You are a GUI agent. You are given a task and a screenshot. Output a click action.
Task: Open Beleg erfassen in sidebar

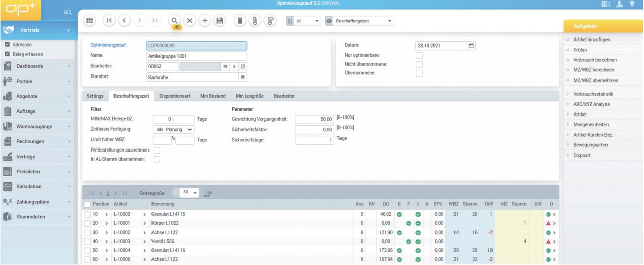28,54
